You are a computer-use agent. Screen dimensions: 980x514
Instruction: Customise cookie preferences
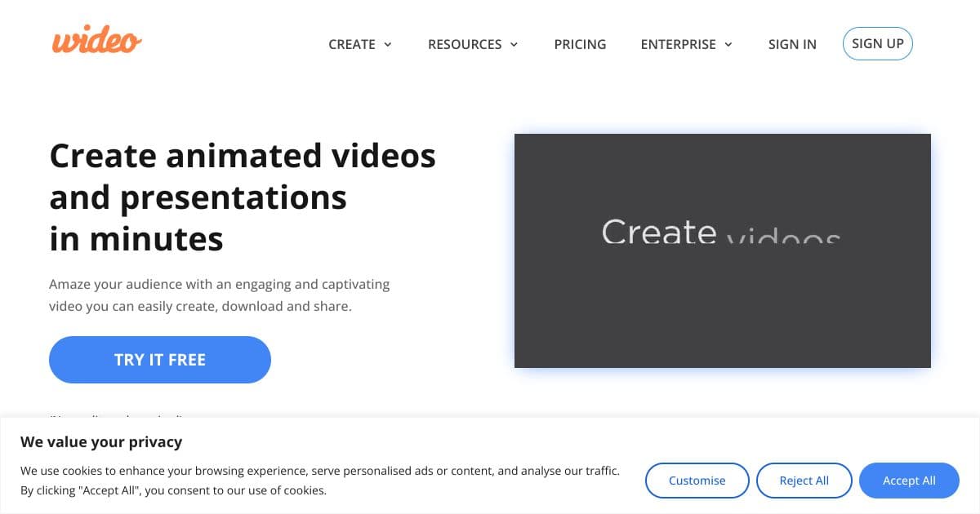[x=697, y=481]
